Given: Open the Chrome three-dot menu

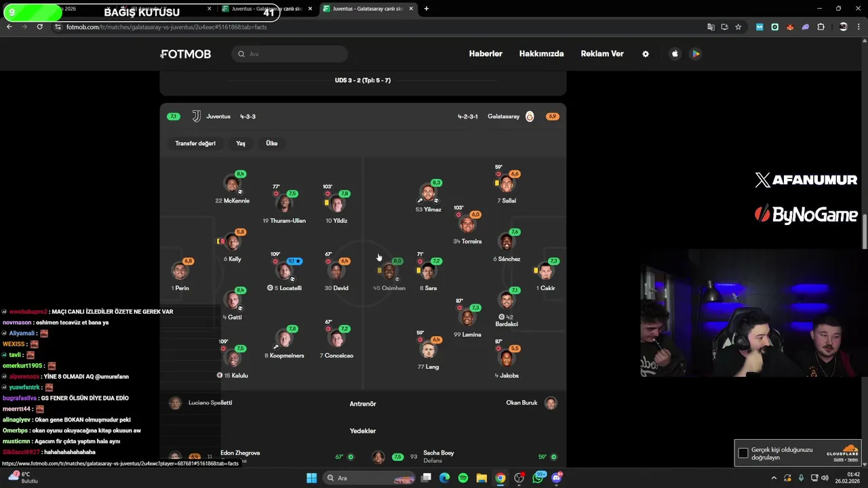Looking at the screenshot, I should (x=858, y=27).
